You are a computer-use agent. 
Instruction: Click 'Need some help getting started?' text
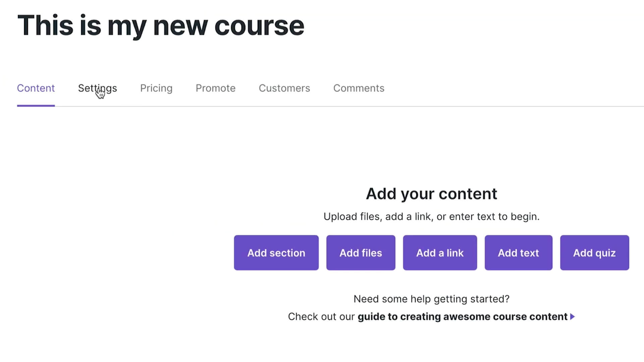click(432, 299)
